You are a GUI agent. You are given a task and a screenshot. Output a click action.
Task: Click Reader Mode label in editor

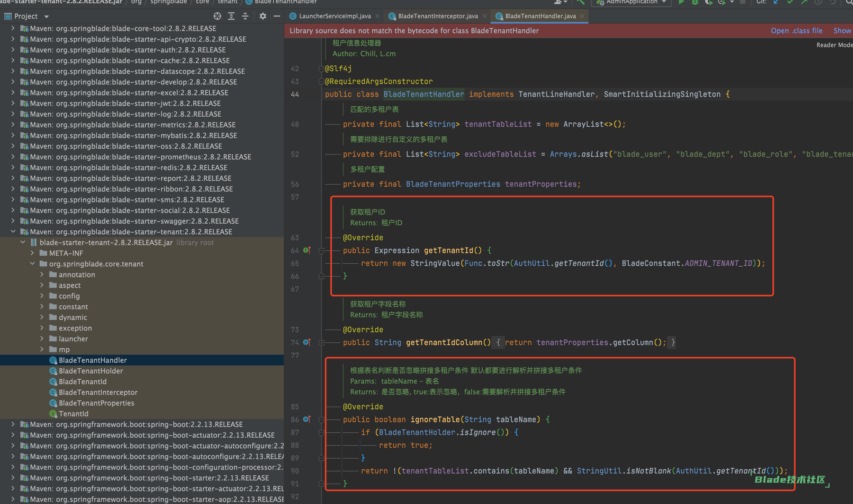[x=834, y=45]
